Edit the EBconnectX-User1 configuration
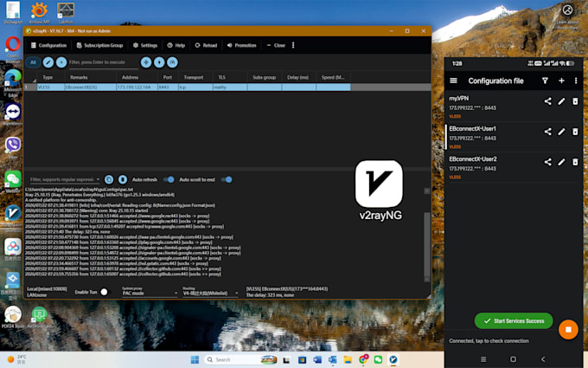The width and height of the screenshot is (588, 368). coord(561,132)
